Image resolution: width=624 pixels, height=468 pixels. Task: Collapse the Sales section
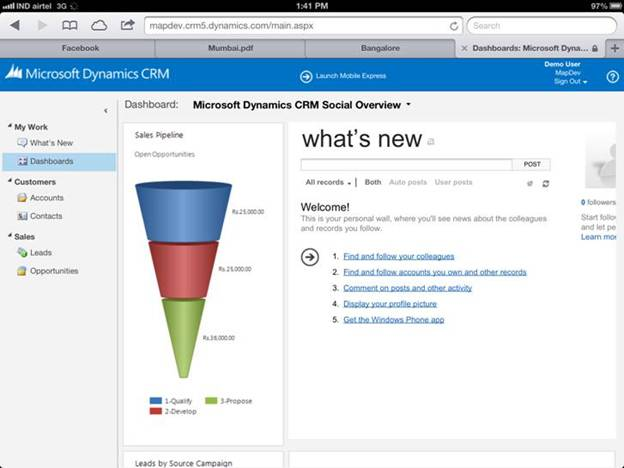(10, 236)
